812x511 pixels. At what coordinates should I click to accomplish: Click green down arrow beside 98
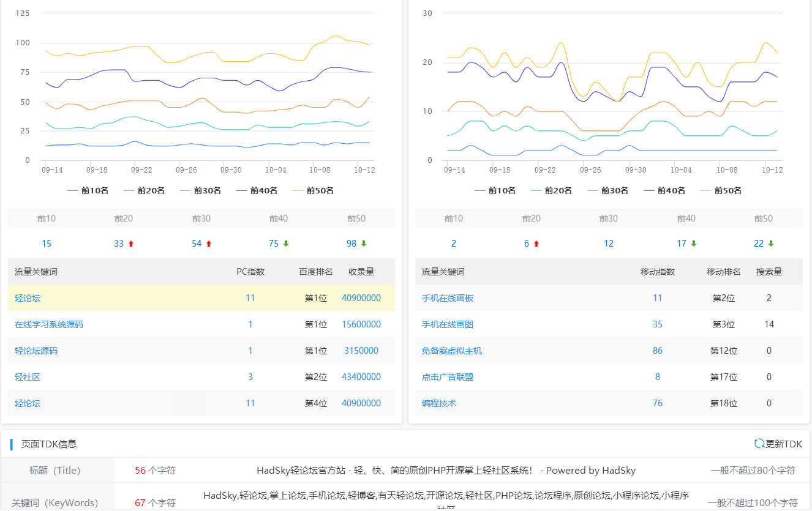pyautogui.click(x=364, y=244)
